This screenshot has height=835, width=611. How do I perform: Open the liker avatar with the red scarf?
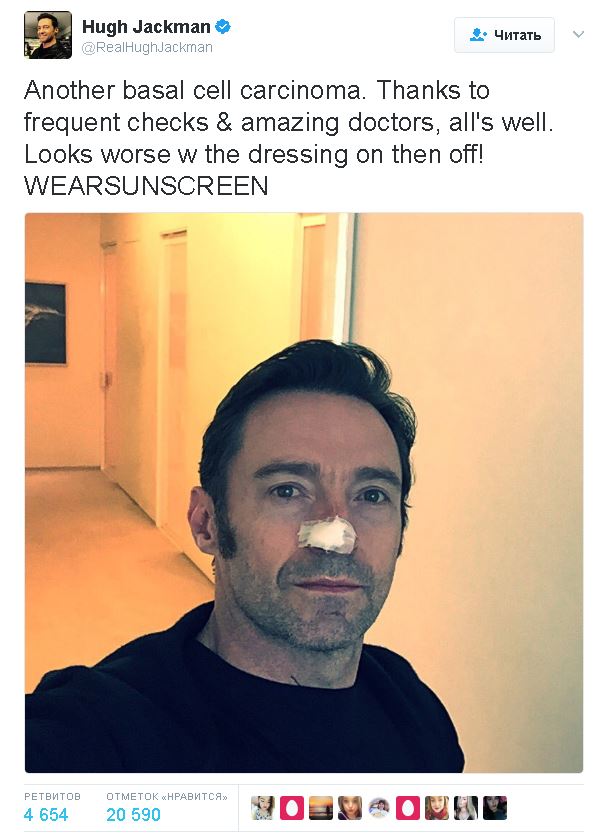tap(437, 808)
